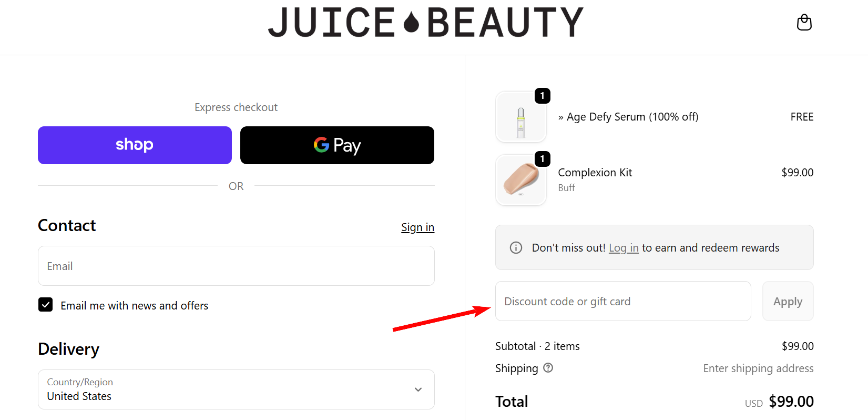The image size is (868, 420).
Task: Click Log in to earn rewards
Action: coord(624,247)
